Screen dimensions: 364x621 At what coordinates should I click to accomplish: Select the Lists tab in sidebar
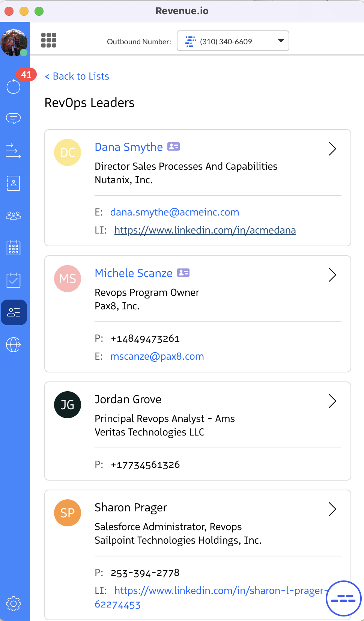pos(14,312)
